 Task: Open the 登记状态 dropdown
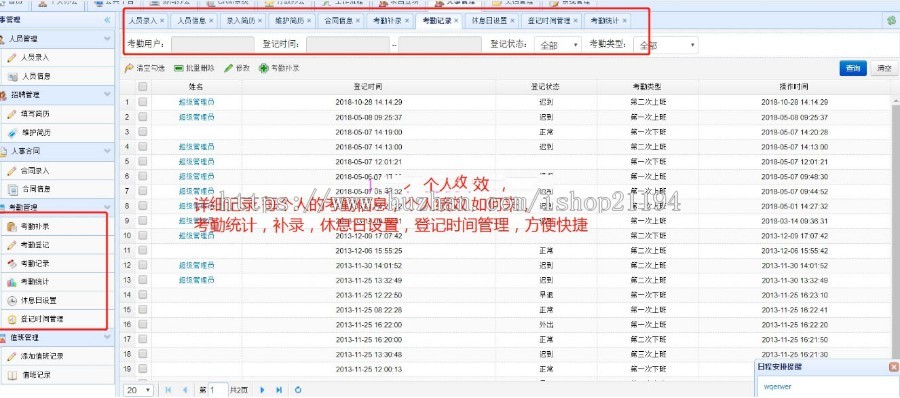(x=557, y=45)
